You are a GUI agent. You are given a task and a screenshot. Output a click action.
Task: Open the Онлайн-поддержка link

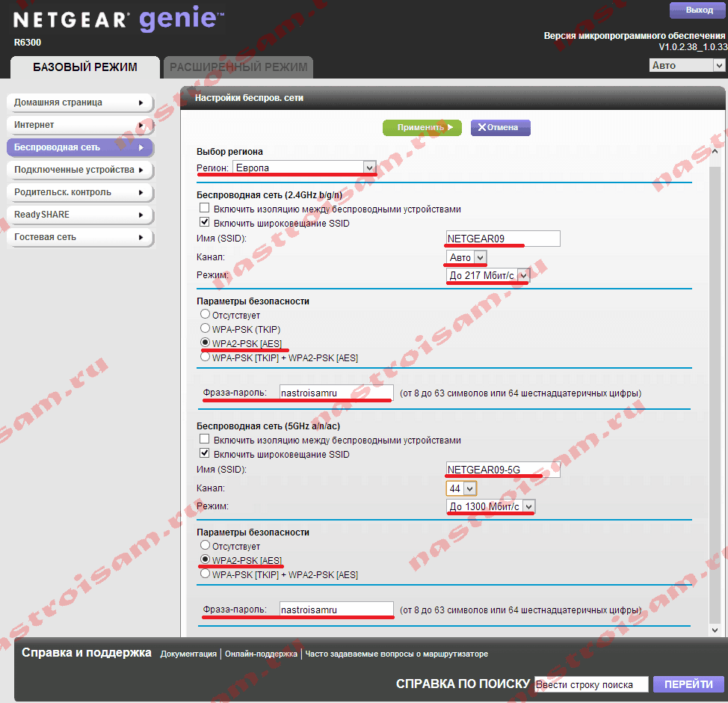click(x=261, y=654)
